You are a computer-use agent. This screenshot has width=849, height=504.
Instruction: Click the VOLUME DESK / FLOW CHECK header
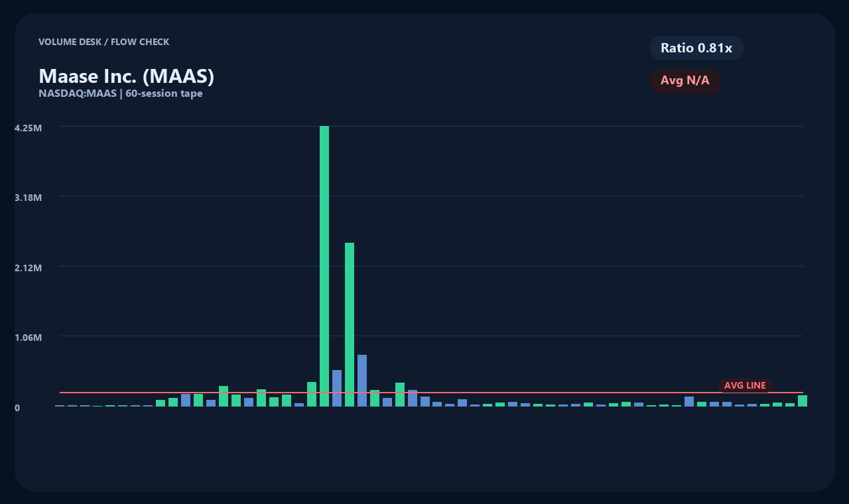coord(104,42)
